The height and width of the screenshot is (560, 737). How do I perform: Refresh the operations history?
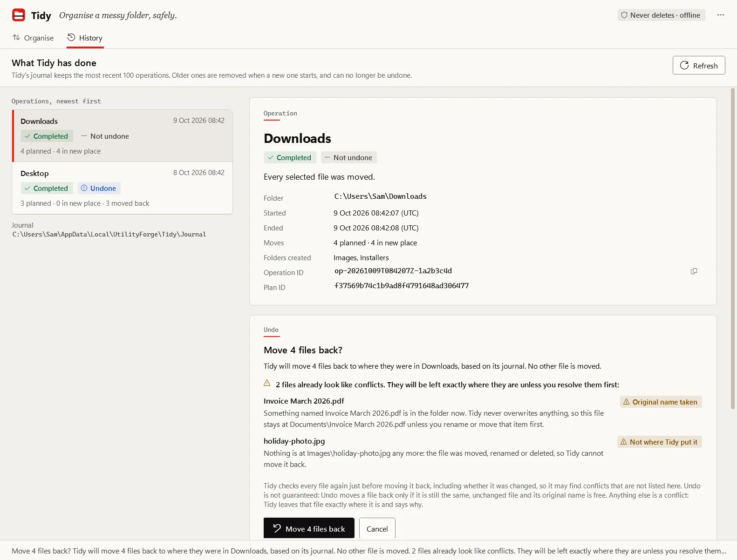[699, 65]
